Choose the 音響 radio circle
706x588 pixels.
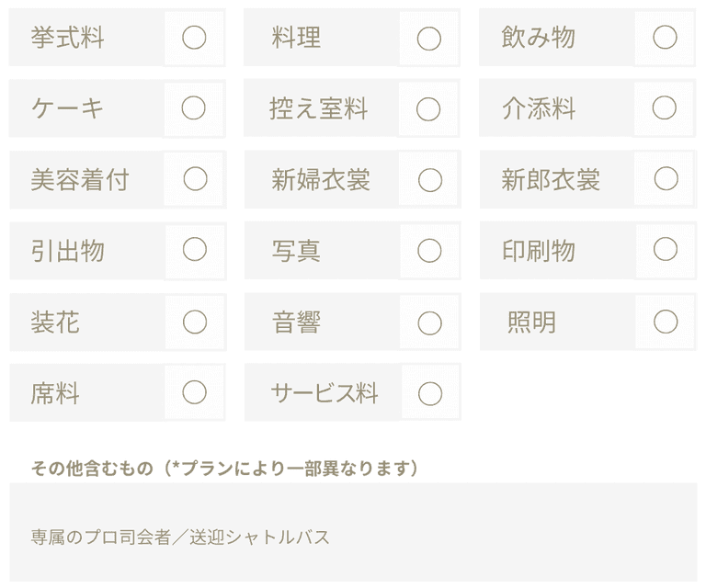click(430, 322)
